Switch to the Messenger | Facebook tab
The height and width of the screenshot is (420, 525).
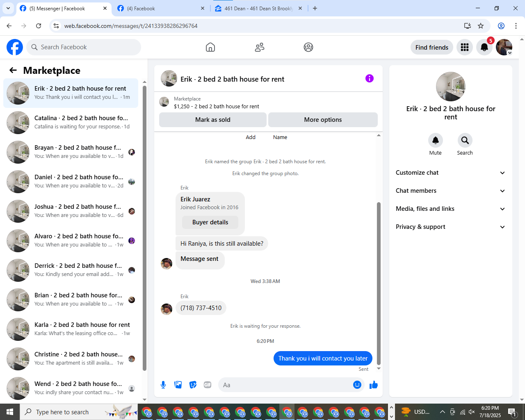[x=64, y=8]
